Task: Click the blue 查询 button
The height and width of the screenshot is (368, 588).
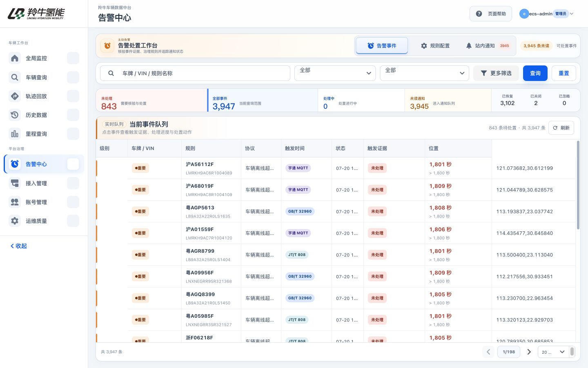Action: pyautogui.click(x=535, y=73)
